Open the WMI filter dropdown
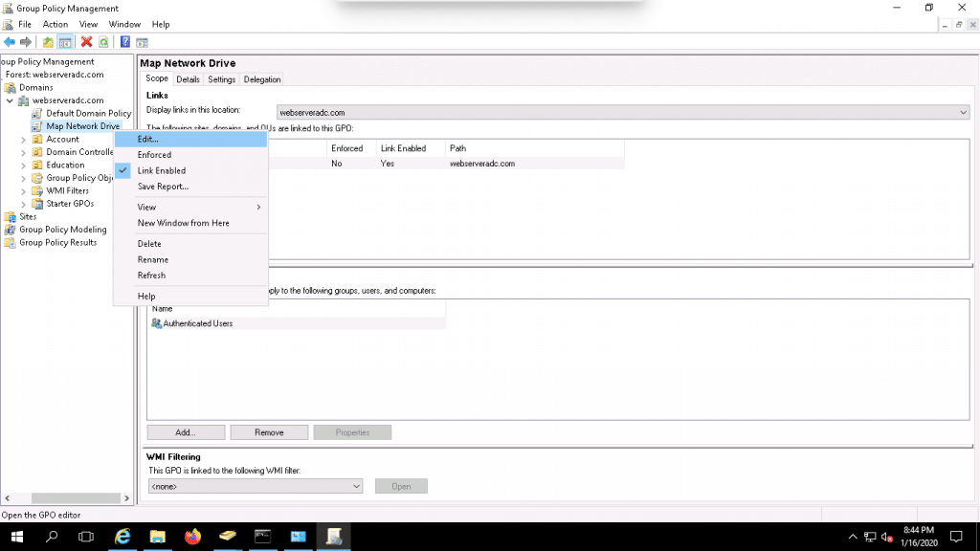 click(x=356, y=487)
